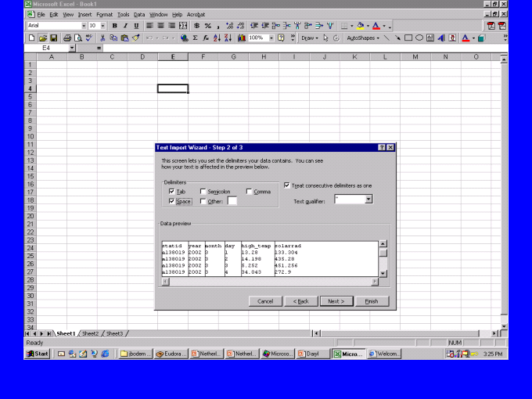The height and width of the screenshot is (399, 532).
Task: Check the Semicolon delimiter checkbox
Action: [203, 192]
